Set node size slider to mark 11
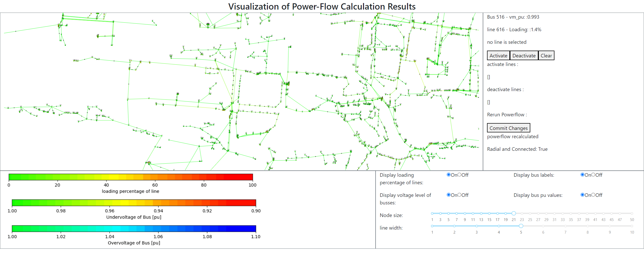This screenshot has height=256, width=644. click(x=473, y=213)
